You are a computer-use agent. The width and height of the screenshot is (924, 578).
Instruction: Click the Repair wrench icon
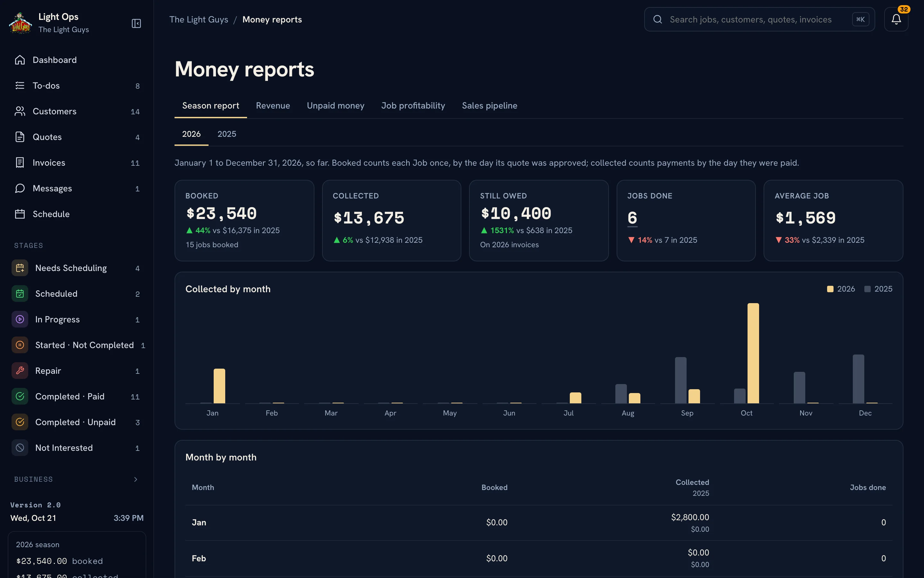[20, 371]
